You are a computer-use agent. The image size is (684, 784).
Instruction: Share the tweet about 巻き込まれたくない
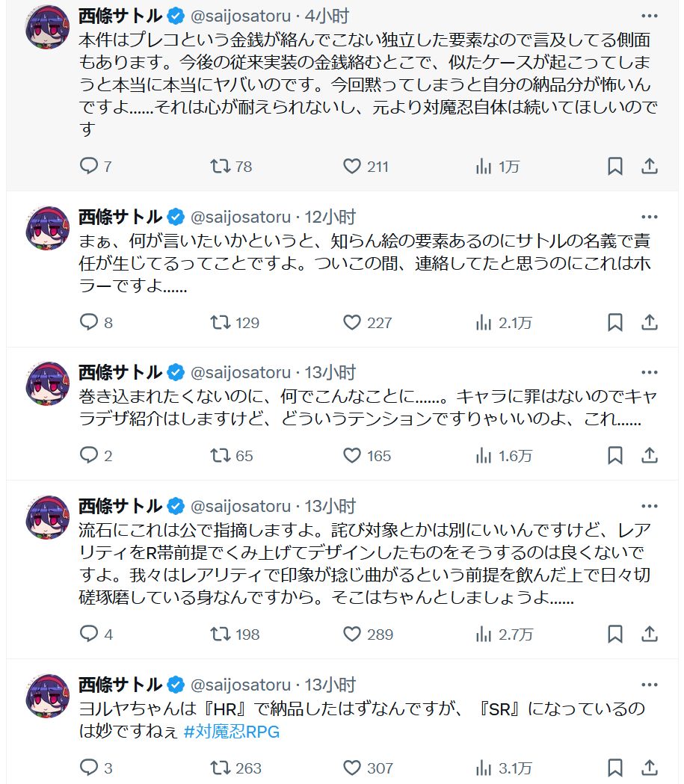point(648,454)
